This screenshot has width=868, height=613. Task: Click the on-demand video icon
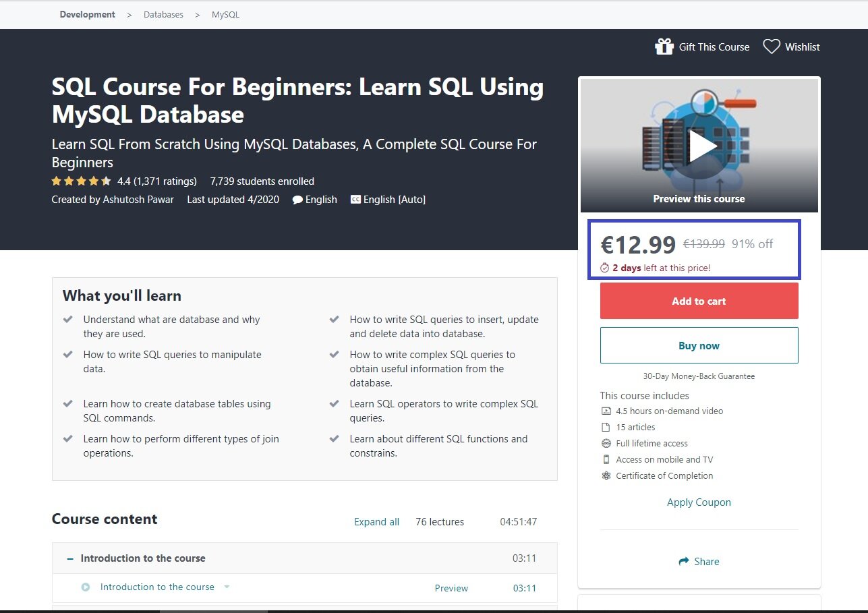click(606, 411)
